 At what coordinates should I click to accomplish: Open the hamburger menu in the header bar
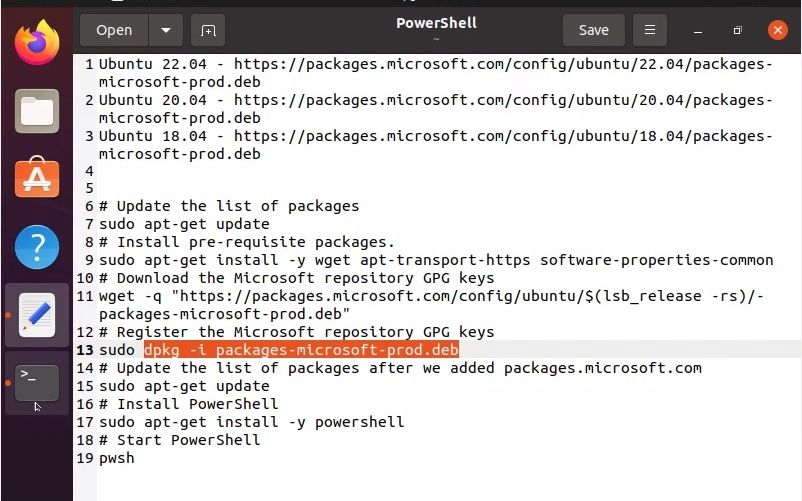click(x=650, y=30)
